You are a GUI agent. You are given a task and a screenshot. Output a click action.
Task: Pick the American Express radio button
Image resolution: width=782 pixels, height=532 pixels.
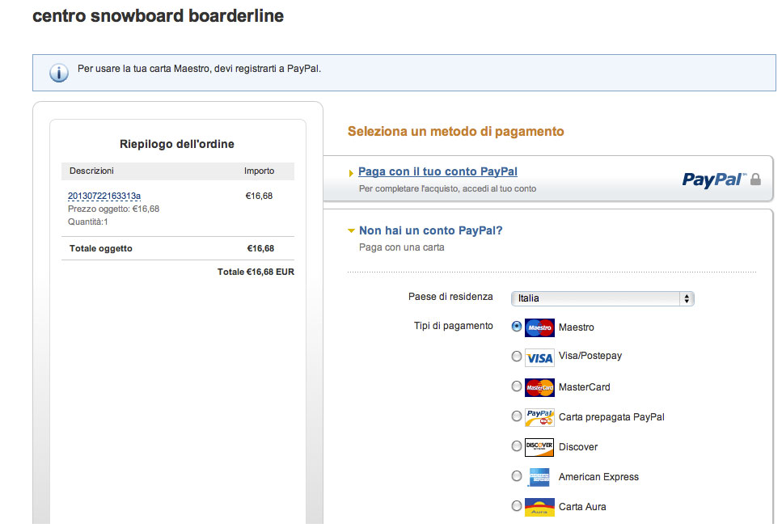pyautogui.click(x=517, y=475)
